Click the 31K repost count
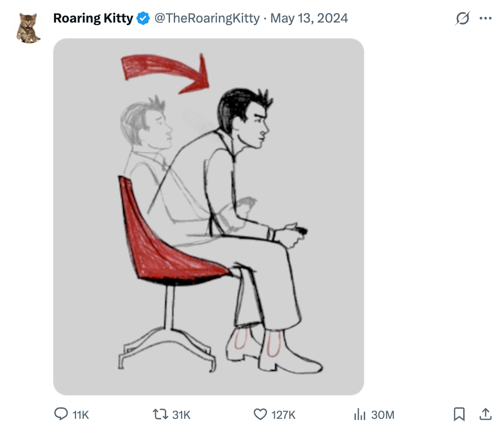504x432 pixels. coord(181,415)
